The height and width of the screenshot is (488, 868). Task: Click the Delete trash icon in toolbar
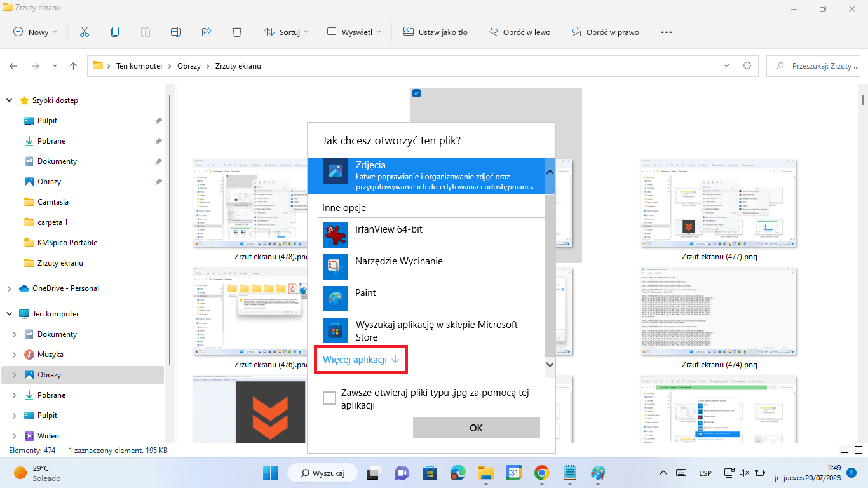[x=237, y=32]
